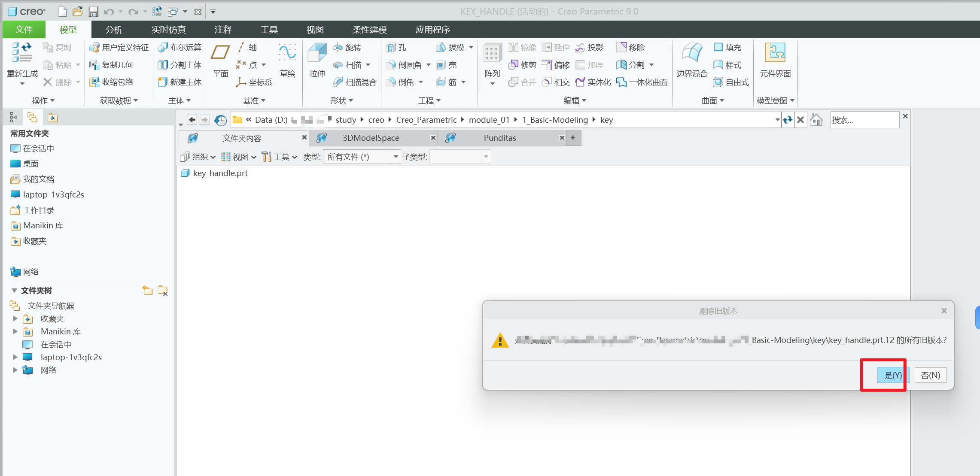Open the 类型 file type dropdown
The image size is (980, 476).
[x=396, y=157]
